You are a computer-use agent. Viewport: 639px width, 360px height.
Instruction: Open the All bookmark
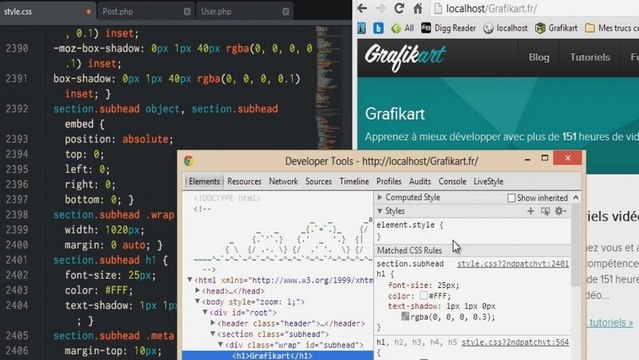tap(403, 28)
